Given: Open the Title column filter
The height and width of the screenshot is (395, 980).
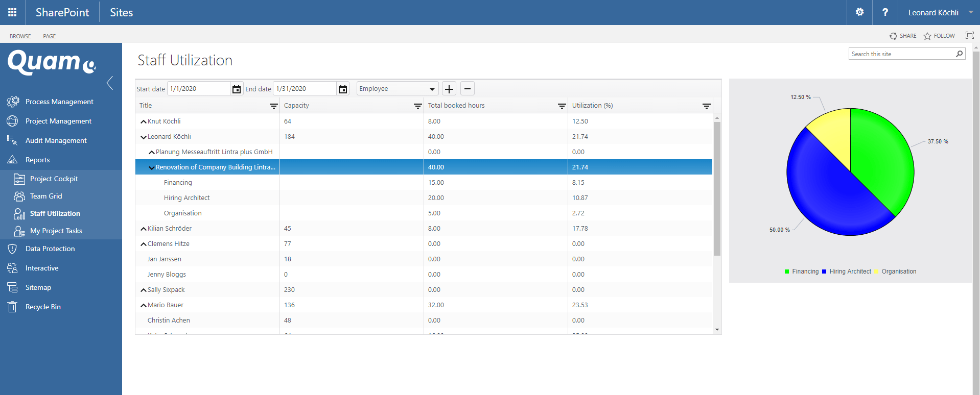Looking at the screenshot, I should pyautogui.click(x=273, y=106).
